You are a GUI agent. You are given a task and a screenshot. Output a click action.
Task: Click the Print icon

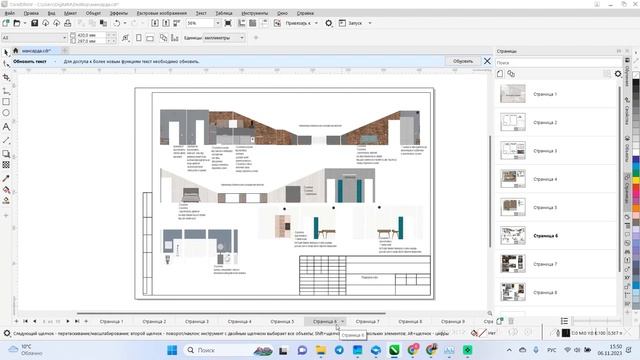pos(67,23)
